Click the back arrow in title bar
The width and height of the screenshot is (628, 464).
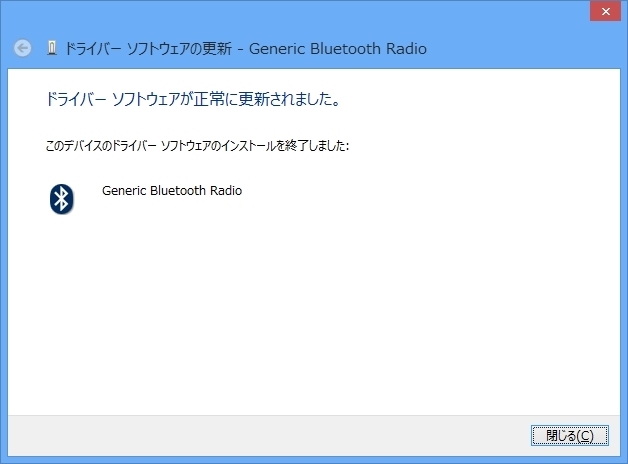[22, 48]
